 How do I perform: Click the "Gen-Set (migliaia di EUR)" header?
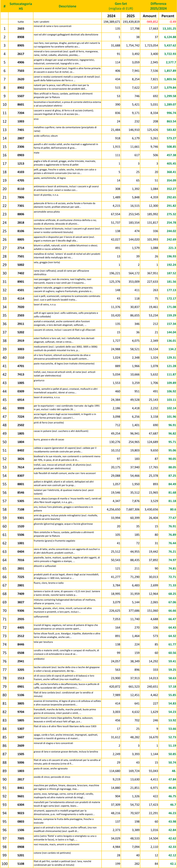(x=121, y=6)
